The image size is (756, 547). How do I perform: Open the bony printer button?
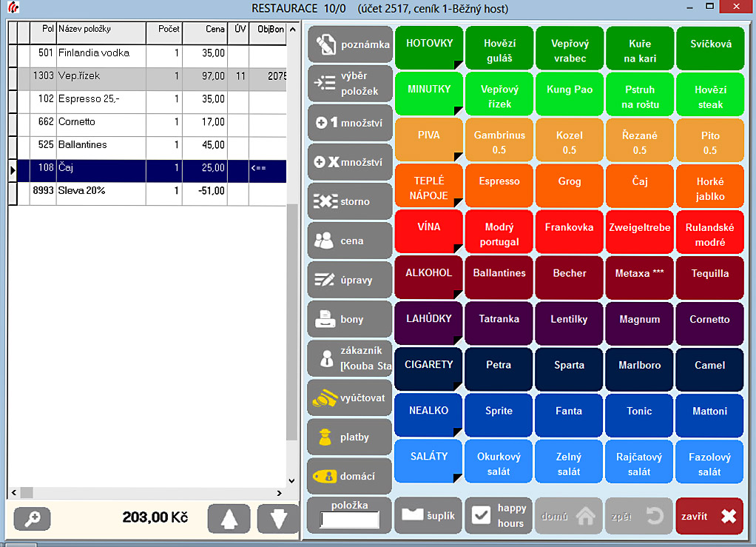pyautogui.click(x=350, y=320)
